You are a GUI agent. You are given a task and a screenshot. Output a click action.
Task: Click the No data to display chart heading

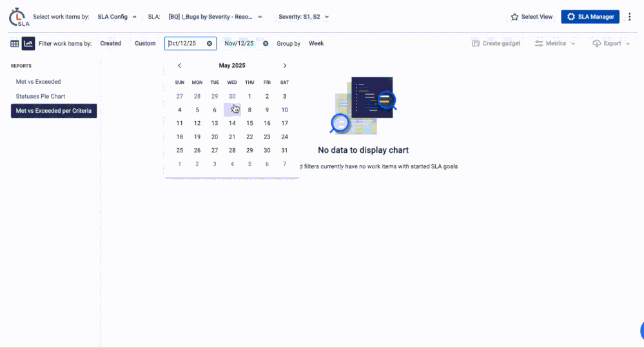click(363, 150)
